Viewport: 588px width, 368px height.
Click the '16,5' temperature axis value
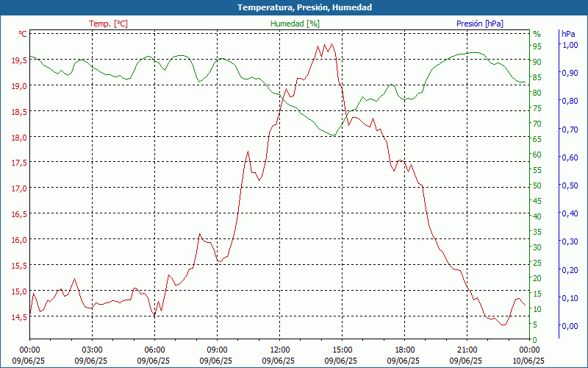pyautogui.click(x=20, y=214)
